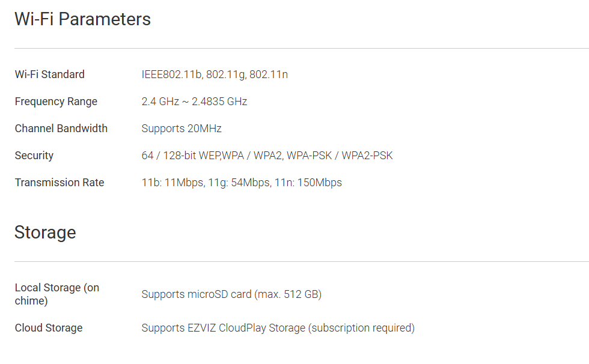Click the Transmission Rate label

[x=59, y=183]
